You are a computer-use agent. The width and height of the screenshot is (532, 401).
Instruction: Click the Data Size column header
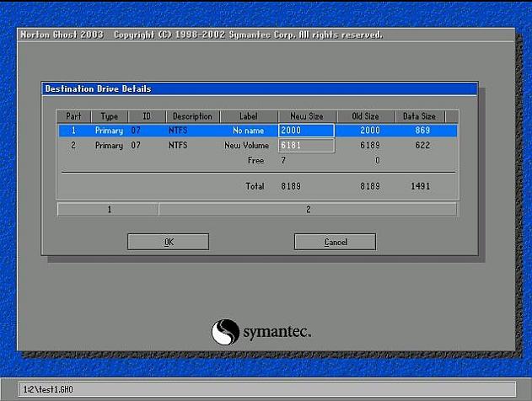click(419, 116)
